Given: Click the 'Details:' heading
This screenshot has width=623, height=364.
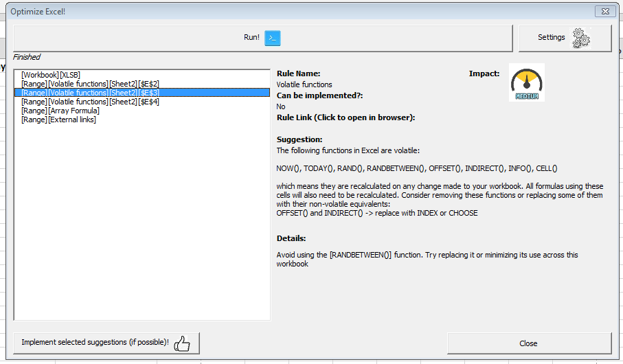Looking at the screenshot, I should 291,238.
